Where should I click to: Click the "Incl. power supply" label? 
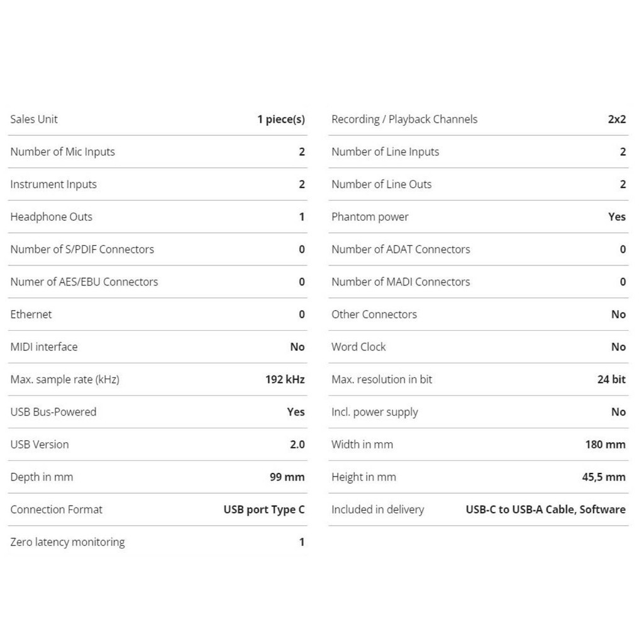click(375, 413)
